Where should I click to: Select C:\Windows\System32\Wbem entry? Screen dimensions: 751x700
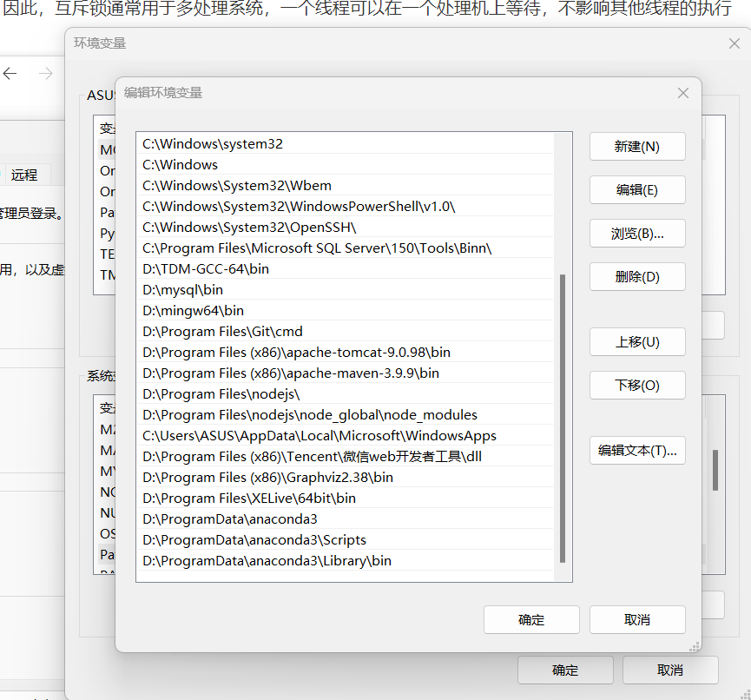(x=347, y=185)
